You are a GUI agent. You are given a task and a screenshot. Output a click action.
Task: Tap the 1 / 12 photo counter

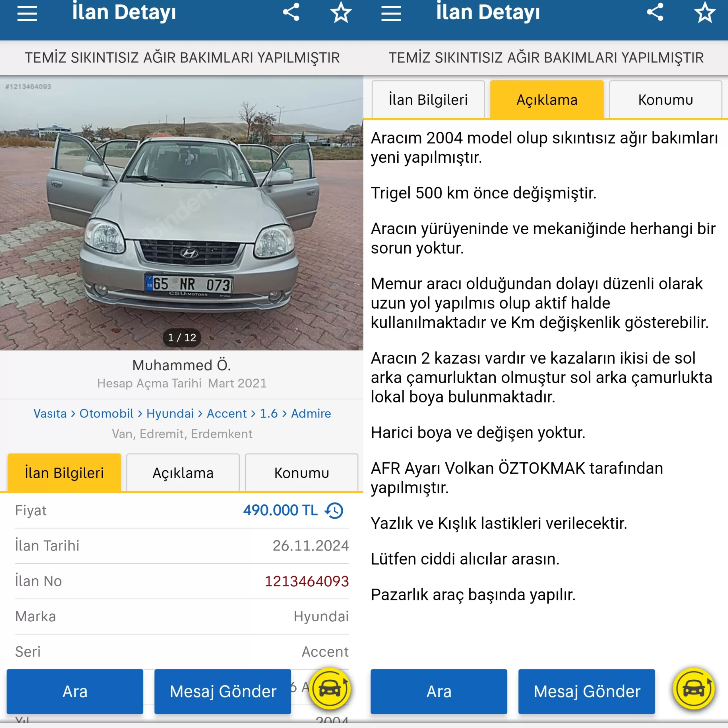point(182,337)
